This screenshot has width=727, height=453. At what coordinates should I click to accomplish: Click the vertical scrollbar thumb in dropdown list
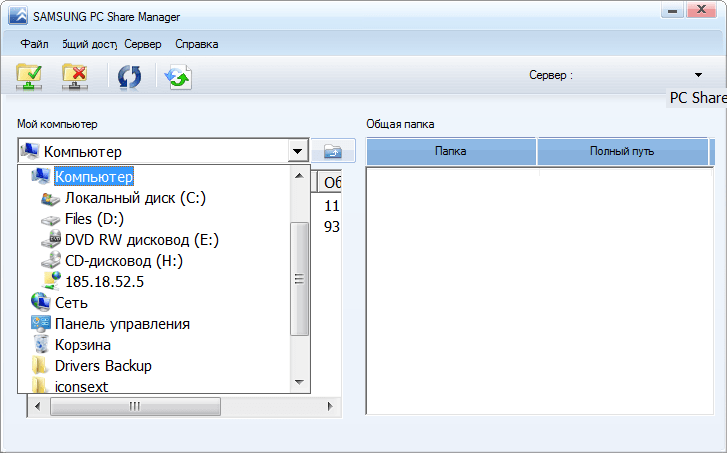pyautogui.click(x=299, y=278)
